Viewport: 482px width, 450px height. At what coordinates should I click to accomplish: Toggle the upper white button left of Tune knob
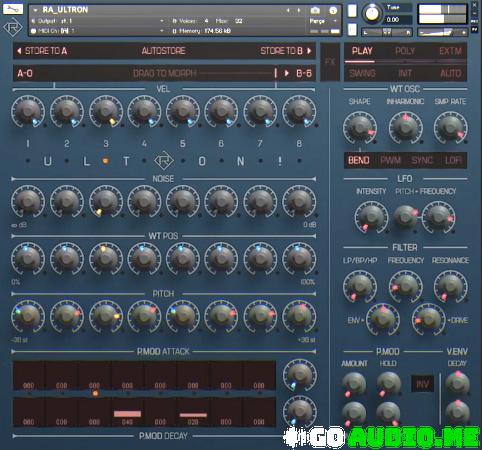[x=352, y=11]
